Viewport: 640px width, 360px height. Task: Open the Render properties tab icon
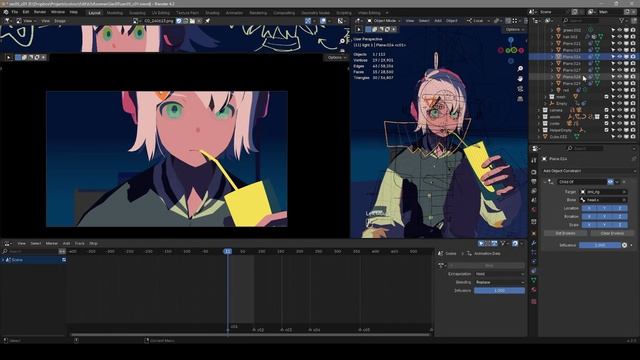[534, 172]
